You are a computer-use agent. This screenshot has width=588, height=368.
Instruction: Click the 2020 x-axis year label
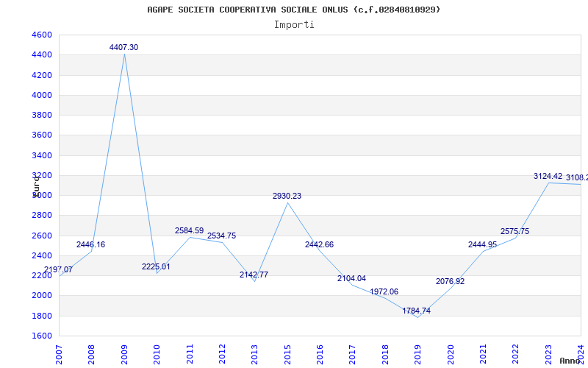(x=451, y=354)
